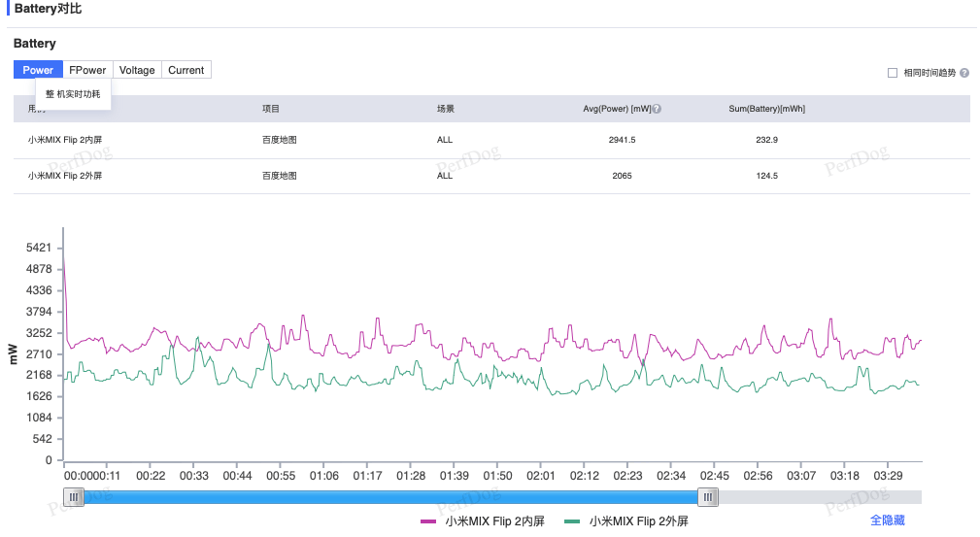The height and width of the screenshot is (537, 980).
Task: Switch to the Voltage tab
Action: (137, 70)
